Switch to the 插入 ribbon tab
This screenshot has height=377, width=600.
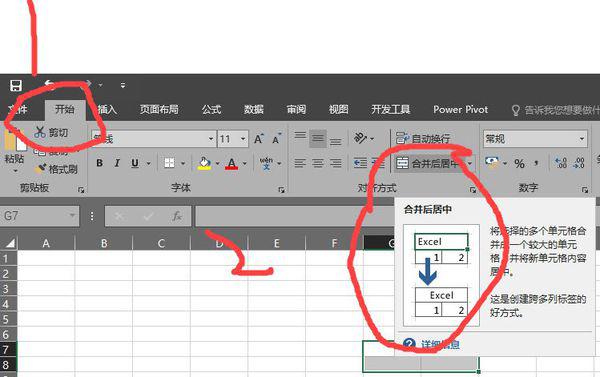coord(107,110)
